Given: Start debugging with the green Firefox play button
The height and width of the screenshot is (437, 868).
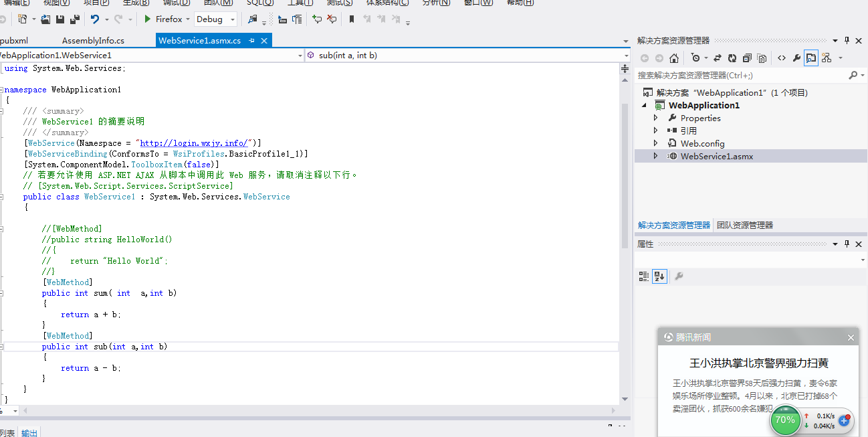Looking at the screenshot, I should 148,19.
